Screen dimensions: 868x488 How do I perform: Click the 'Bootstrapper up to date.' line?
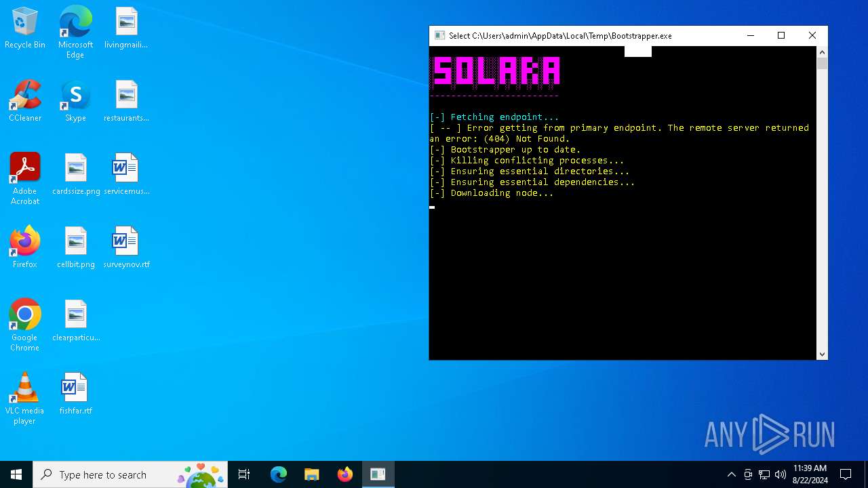coord(505,150)
